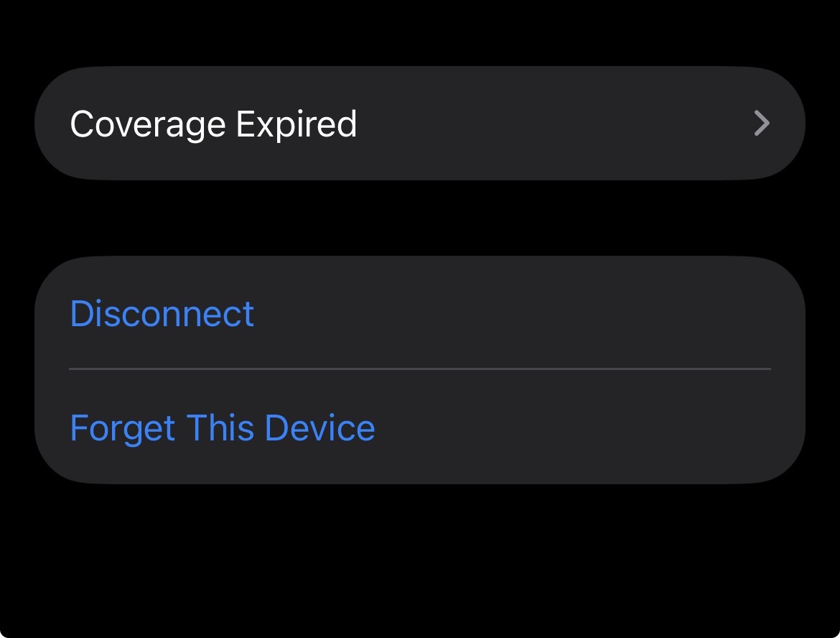This screenshot has width=840, height=638.
Task: Forget this device from the list
Action: click(x=223, y=427)
